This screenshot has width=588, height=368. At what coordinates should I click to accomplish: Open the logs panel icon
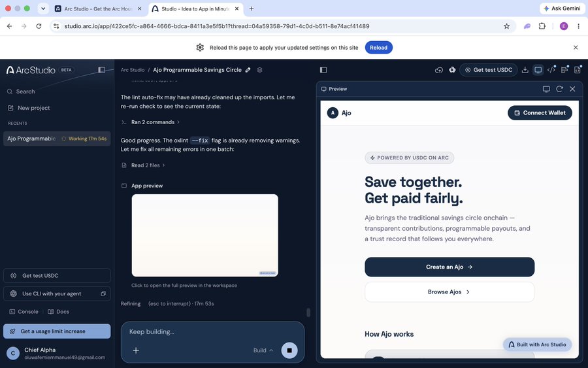click(564, 70)
